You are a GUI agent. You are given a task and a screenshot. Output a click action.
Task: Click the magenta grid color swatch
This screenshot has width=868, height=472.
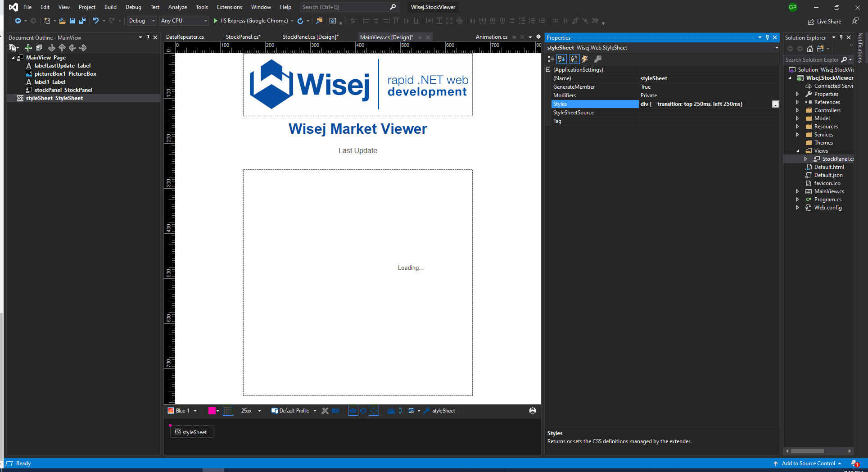coord(212,411)
